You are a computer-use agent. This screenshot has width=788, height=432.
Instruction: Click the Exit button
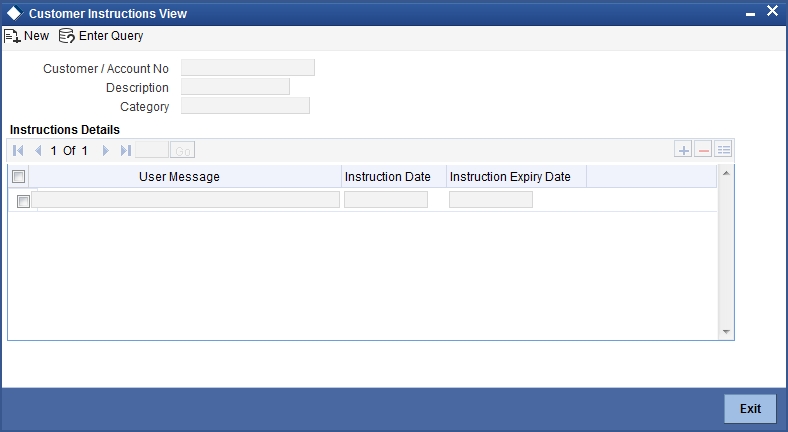point(750,408)
